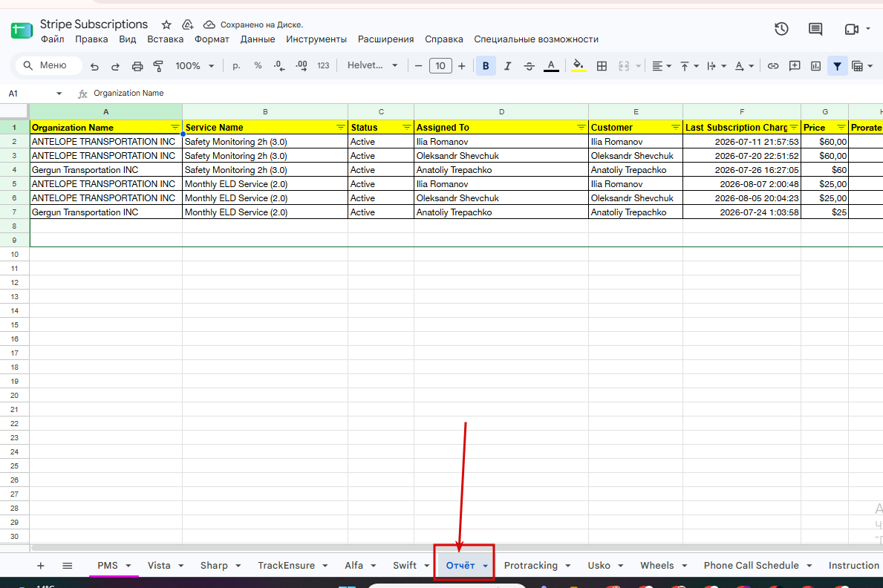Decrease font size with minus
The image size is (883, 588).
tap(418, 66)
